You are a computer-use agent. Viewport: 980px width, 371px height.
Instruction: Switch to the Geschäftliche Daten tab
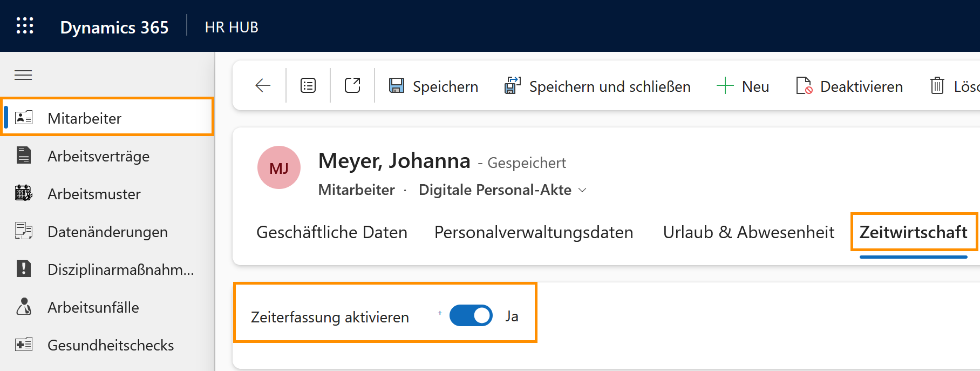(x=331, y=232)
